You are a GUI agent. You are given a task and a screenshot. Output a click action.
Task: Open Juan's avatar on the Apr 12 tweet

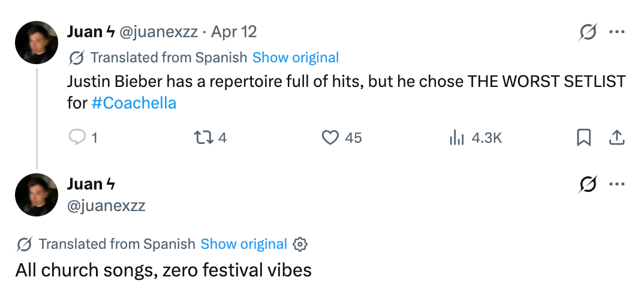click(37, 43)
